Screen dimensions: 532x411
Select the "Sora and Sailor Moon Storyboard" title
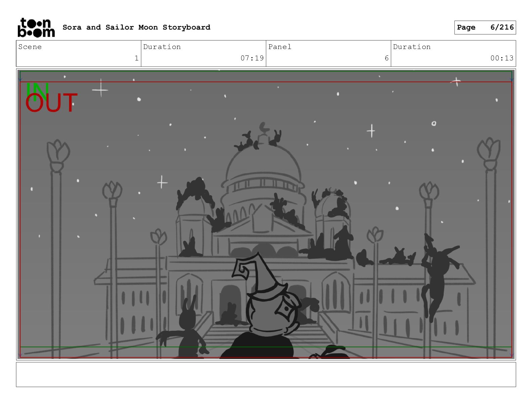(x=136, y=27)
